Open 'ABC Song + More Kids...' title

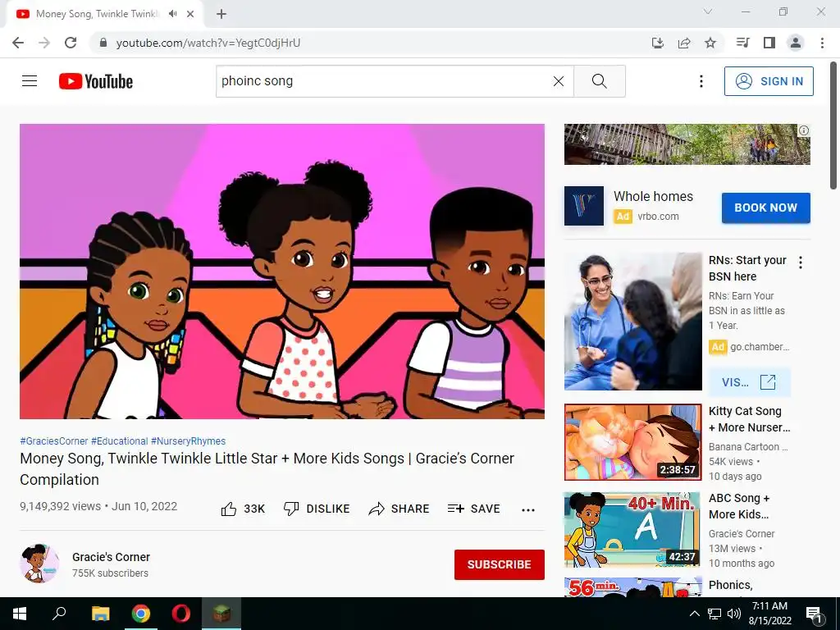739,505
